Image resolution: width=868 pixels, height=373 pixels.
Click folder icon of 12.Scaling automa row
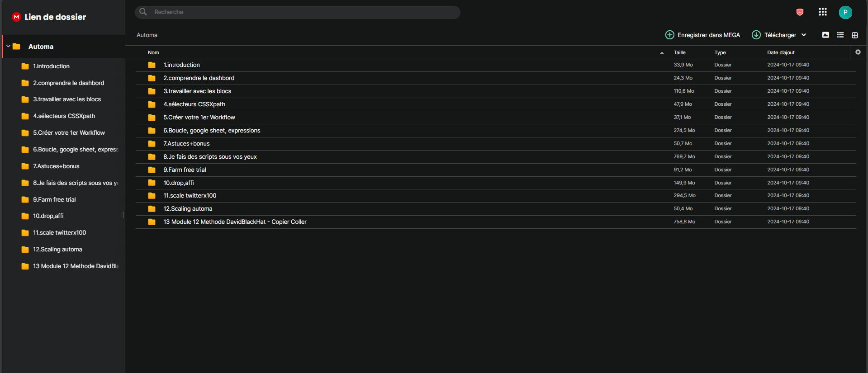click(152, 209)
